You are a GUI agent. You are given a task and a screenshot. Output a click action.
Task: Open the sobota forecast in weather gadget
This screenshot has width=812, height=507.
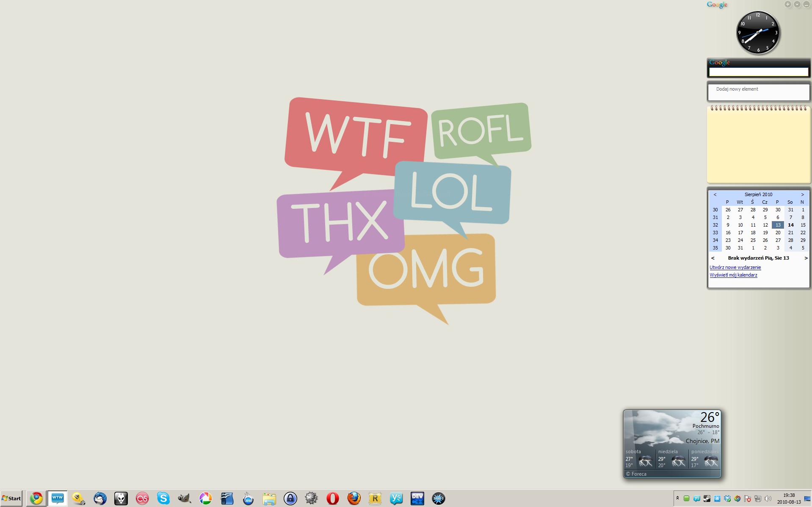pyautogui.click(x=640, y=459)
